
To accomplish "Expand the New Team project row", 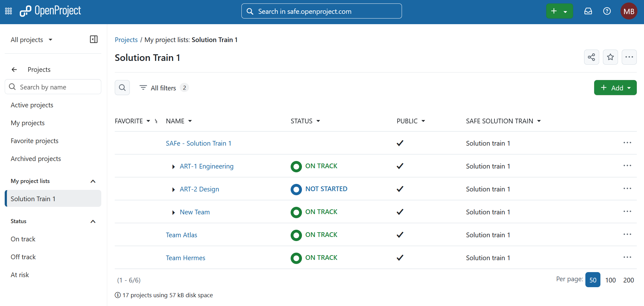I will [173, 212].
